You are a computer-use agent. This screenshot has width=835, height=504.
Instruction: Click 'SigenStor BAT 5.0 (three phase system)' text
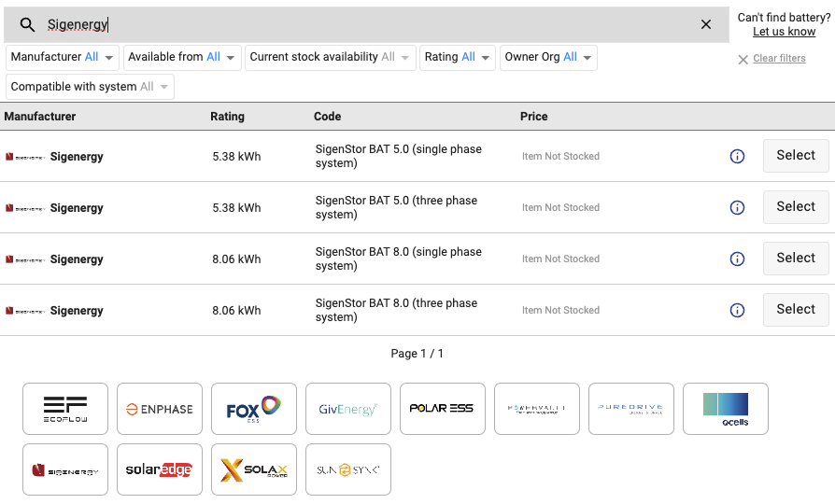point(396,207)
